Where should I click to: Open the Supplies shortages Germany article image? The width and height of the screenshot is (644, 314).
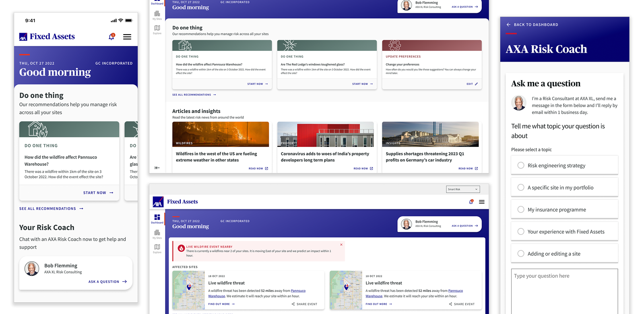[430, 134]
